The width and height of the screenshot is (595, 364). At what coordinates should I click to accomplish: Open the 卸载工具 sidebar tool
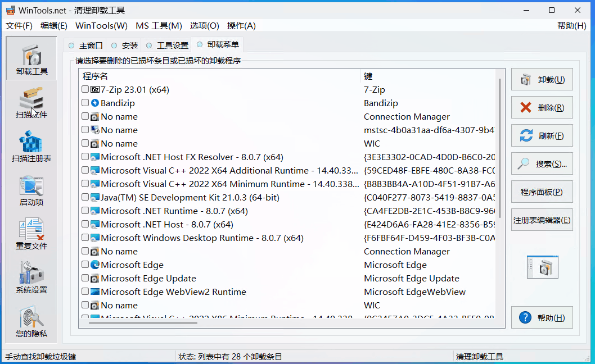[x=31, y=58]
